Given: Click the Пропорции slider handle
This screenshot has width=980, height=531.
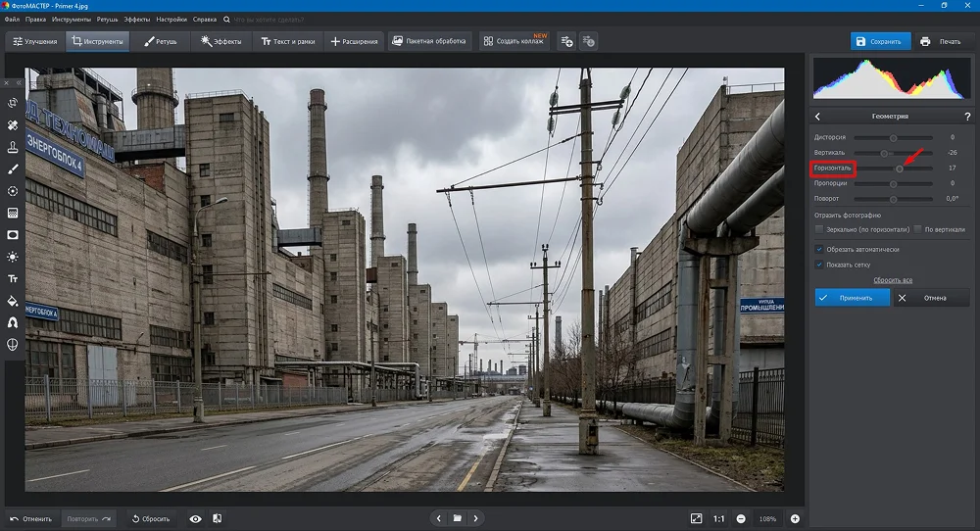Looking at the screenshot, I should 893,183.
